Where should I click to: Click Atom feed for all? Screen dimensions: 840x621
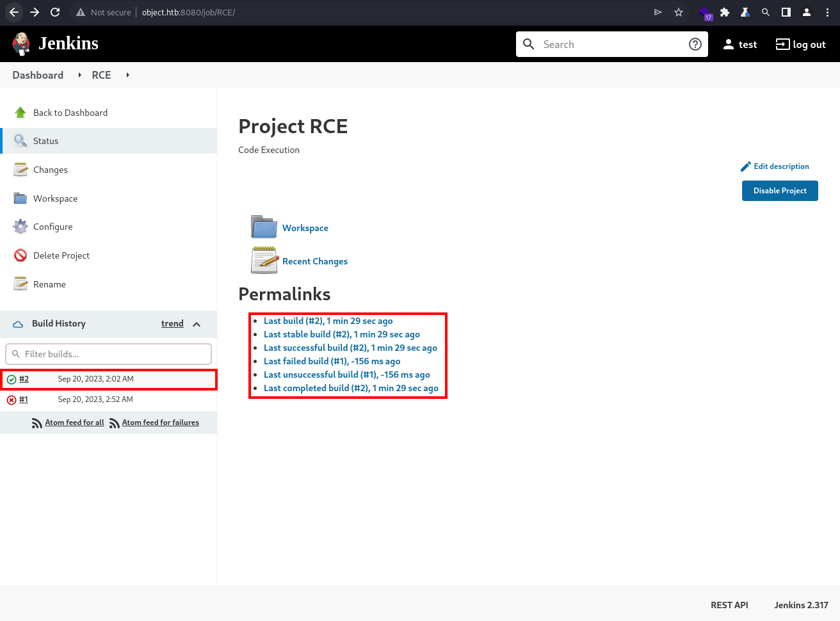[x=74, y=423]
